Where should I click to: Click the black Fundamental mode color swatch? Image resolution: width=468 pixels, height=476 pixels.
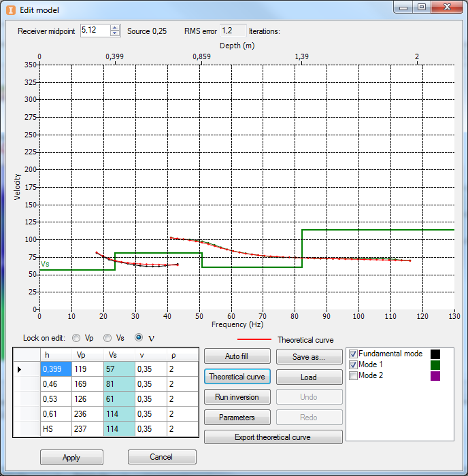pyautogui.click(x=435, y=354)
